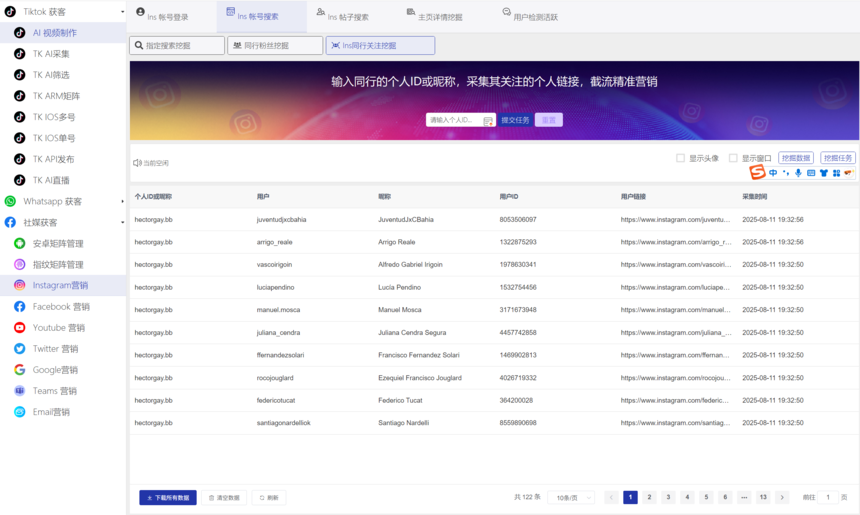Open Email营销 in the sidebar
Screen dimensions: 860x515
(x=50, y=412)
